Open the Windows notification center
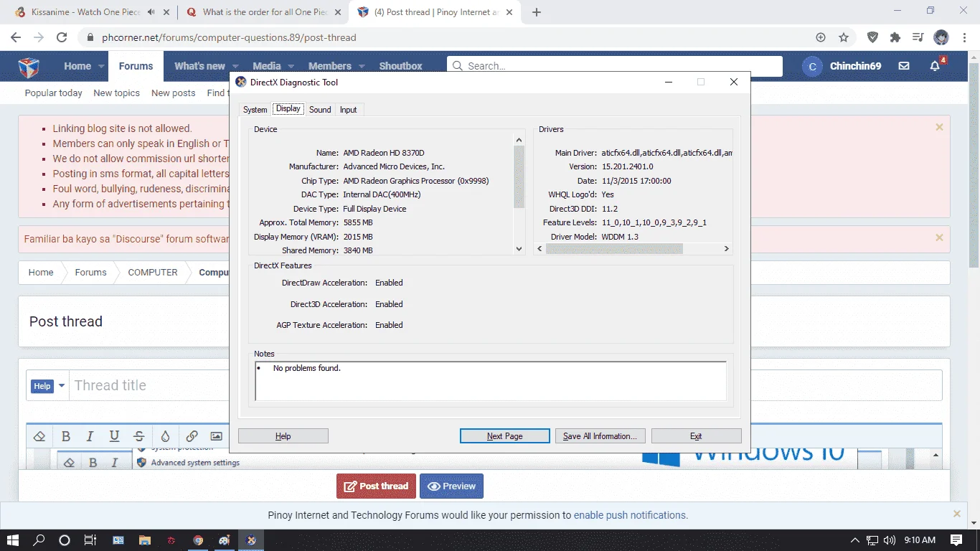Screen dimensions: 980x551 pos(956,540)
